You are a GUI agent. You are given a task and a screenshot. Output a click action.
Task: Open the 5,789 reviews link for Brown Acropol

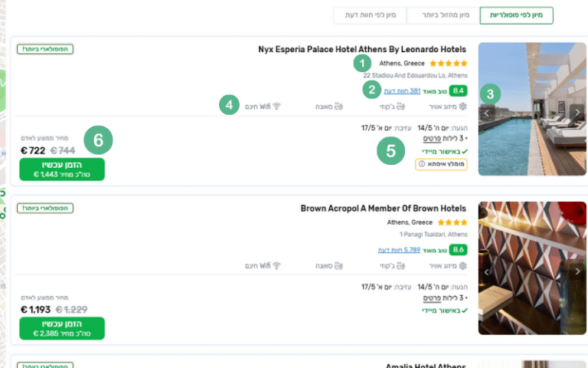pyautogui.click(x=398, y=250)
